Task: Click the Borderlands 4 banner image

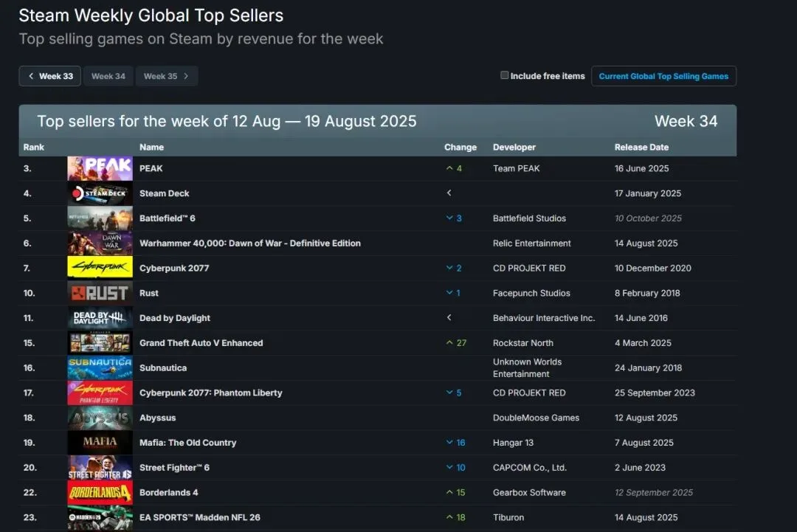Action: tap(100, 492)
